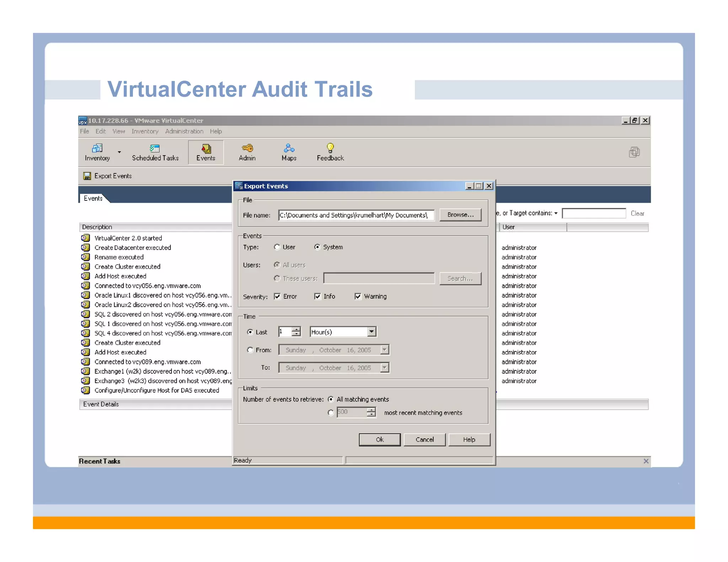Click the event icon beside SQL 2 discovered
Image resolution: width=728 pixels, height=562 pixels.
point(85,314)
